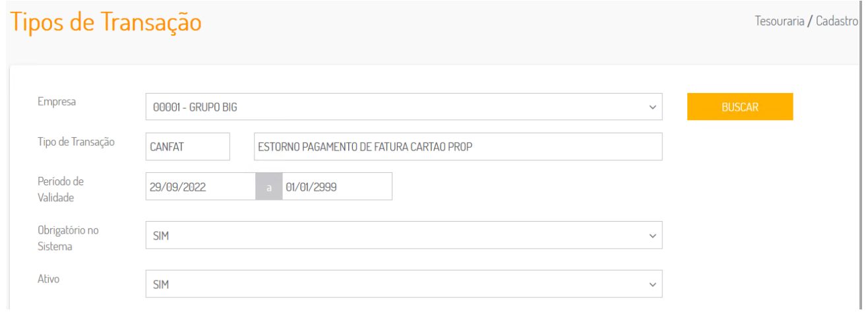
Task: Select the end date field 01/01/2999
Action: (x=336, y=187)
